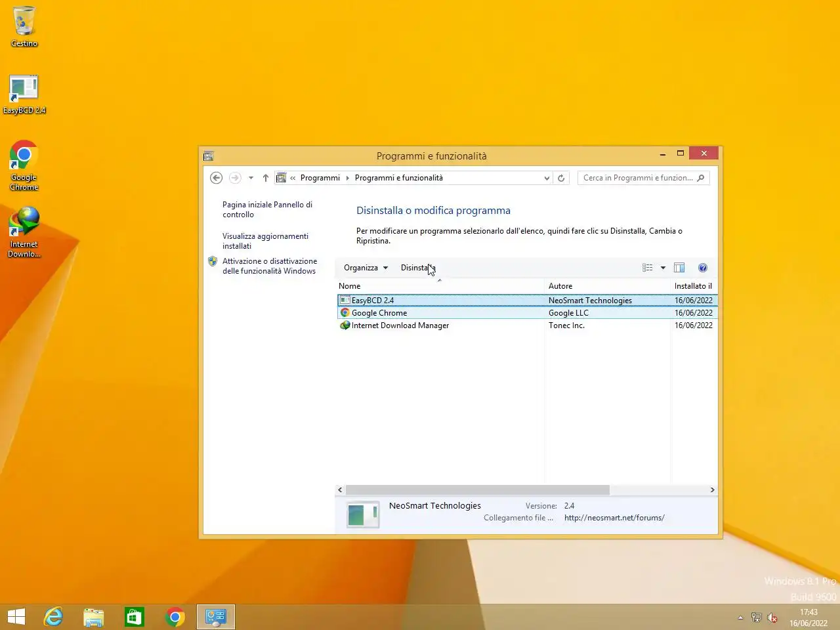Click the install date of Internet Download Manager
The image size is (840, 630).
694,325
